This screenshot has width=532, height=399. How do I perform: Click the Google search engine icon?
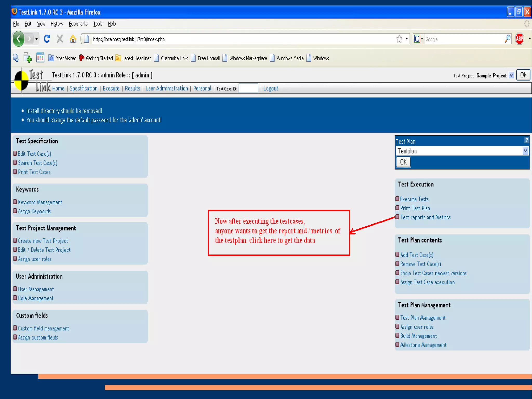pos(417,39)
